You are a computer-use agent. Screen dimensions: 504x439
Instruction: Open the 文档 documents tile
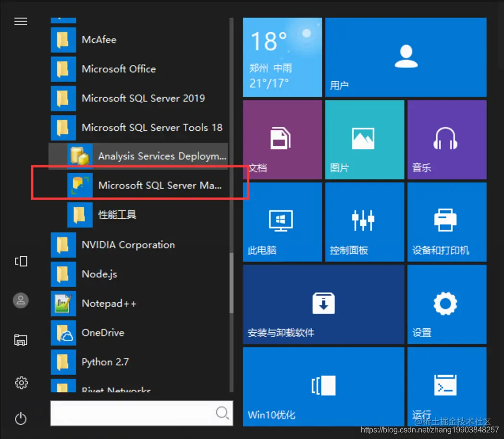click(x=282, y=139)
